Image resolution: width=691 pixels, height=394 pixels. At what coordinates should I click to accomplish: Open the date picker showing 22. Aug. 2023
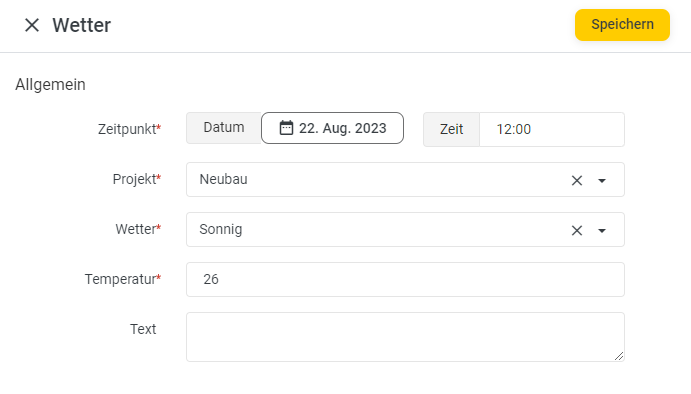point(332,128)
